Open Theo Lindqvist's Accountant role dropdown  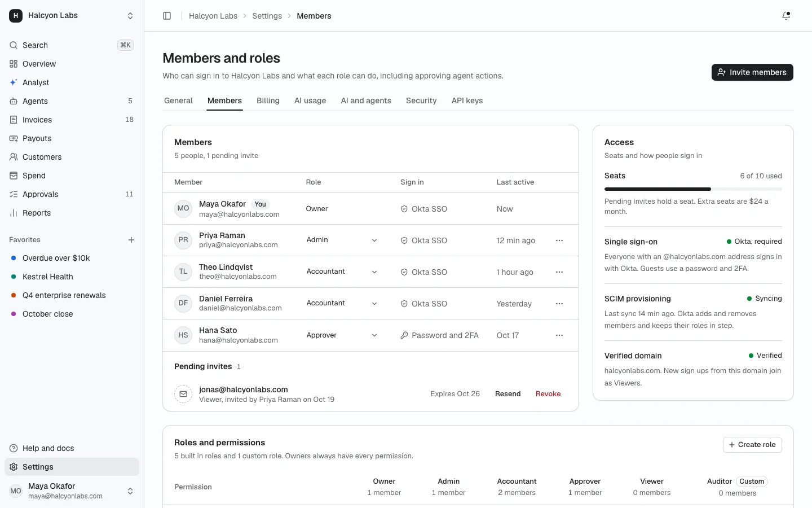[342, 271]
